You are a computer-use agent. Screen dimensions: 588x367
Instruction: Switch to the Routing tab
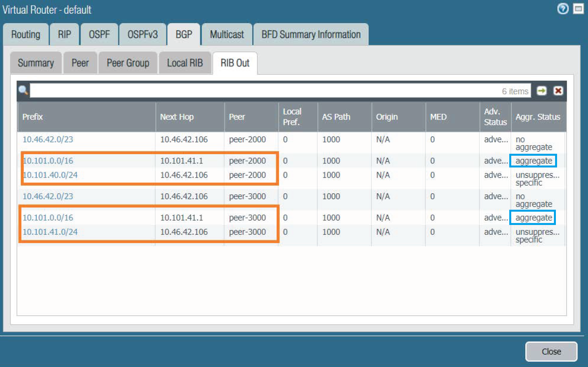click(x=26, y=34)
